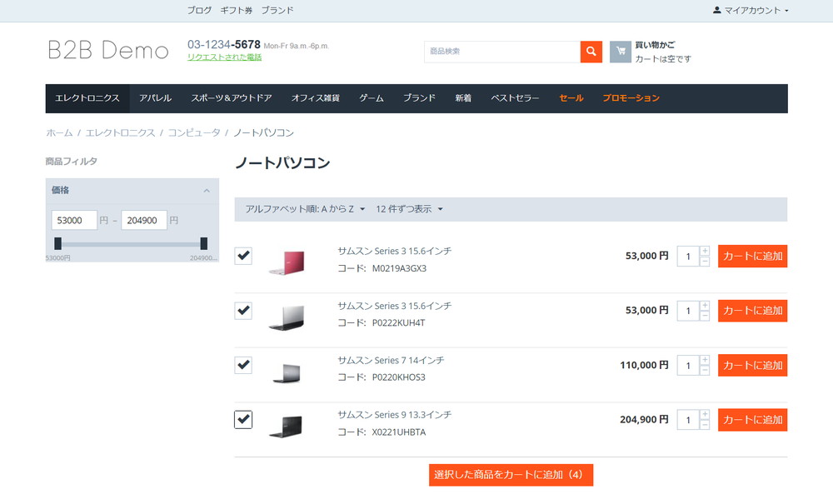Go to エレクトロニクス breadcrumb
The image size is (833, 504).
click(121, 132)
